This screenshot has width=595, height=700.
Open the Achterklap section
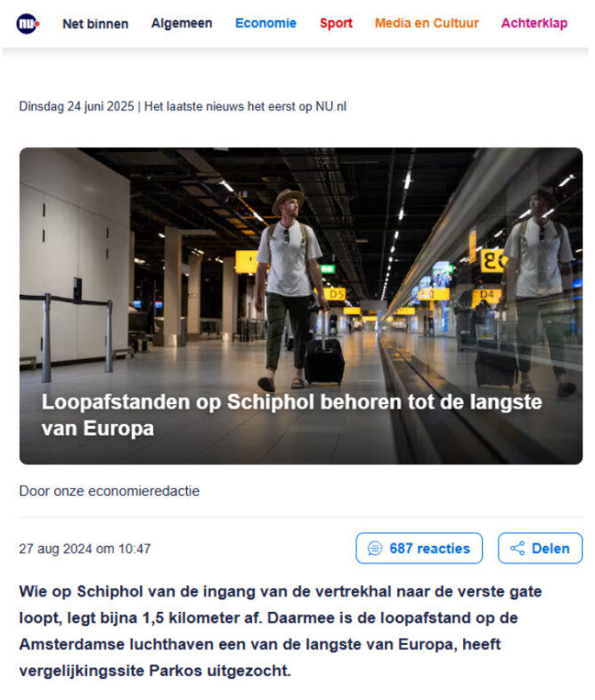coord(534,23)
